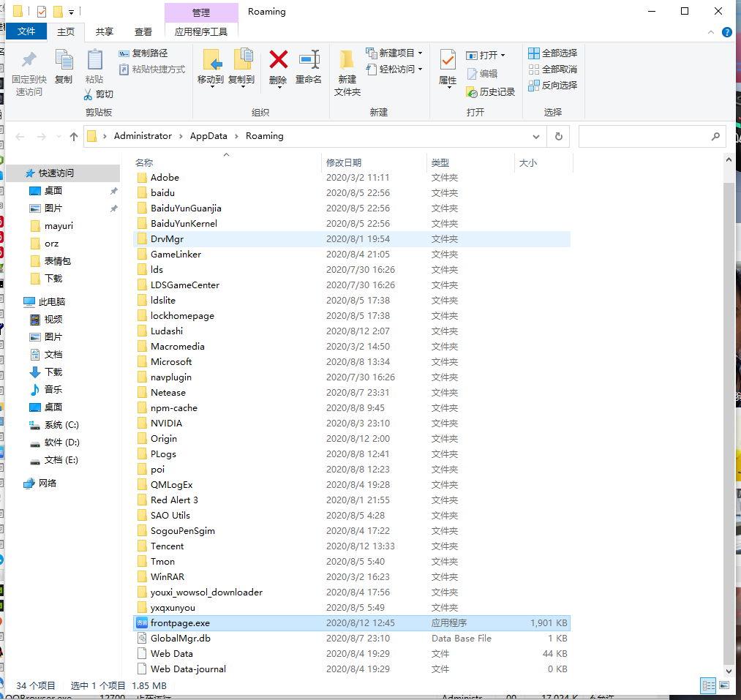This screenshot has height=700, width=741.
Task: Pin to Quick access icon
Action: click(29, 60)
